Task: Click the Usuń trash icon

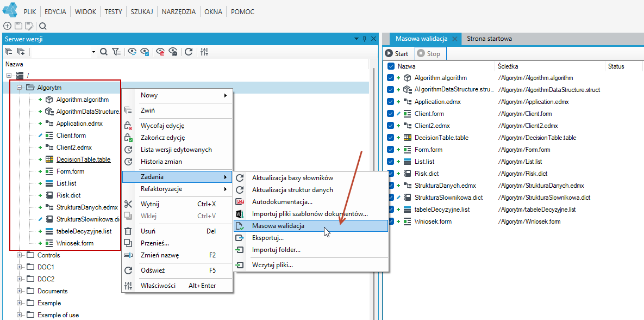Action: click(128, 231)
